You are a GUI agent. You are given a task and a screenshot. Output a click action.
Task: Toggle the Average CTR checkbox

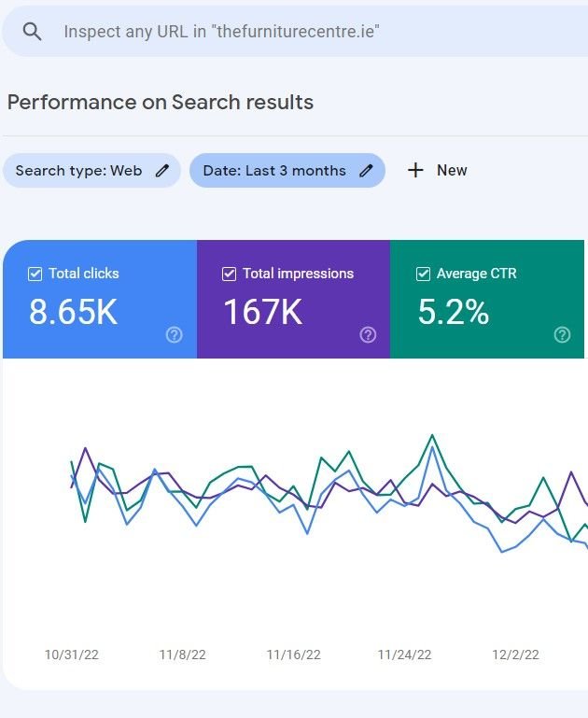(423, 274)
